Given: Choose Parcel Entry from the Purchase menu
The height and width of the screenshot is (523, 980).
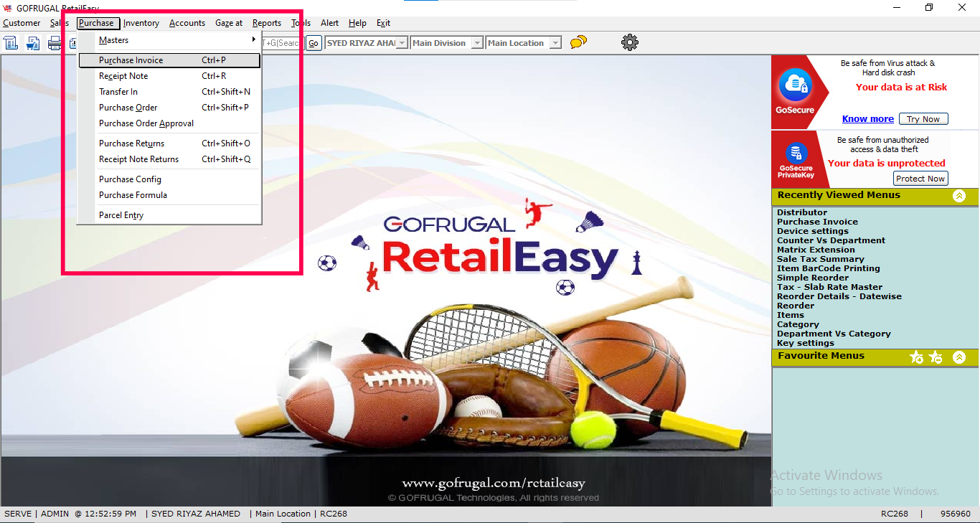Looking at the screenshot, I should 169,215.
